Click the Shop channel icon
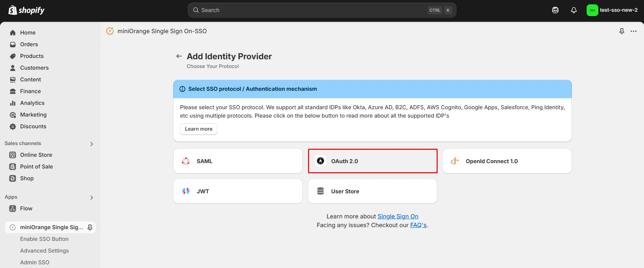This screenshot has height=268, width=644. point(13,179)
